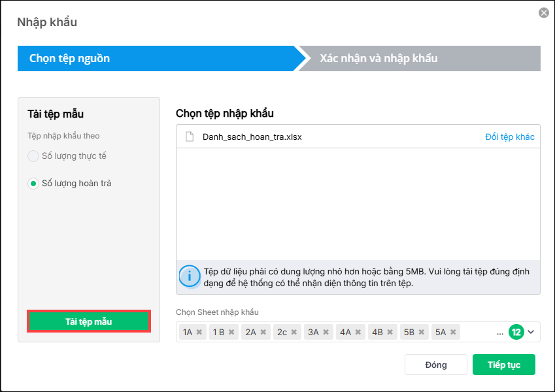Remove the 2c sheet tag
Screen dimensions: 555x392
(294, 333)
